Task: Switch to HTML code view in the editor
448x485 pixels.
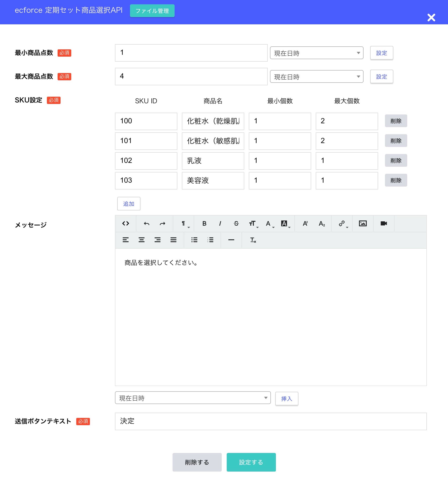Action: [126, 223]
